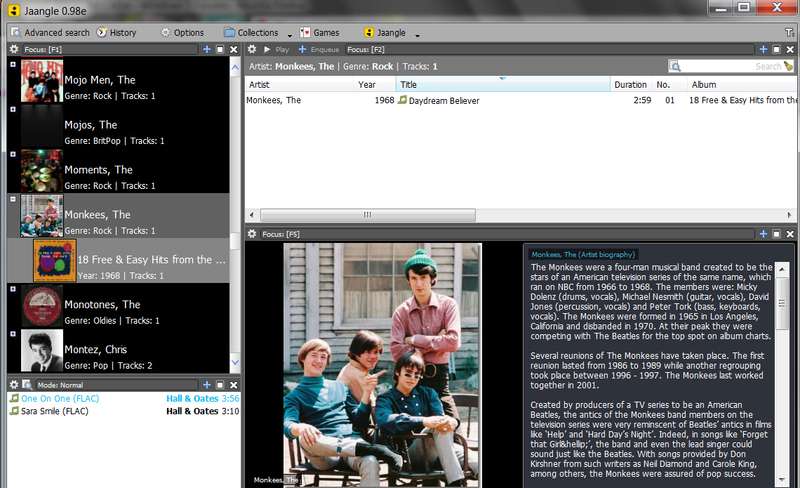800x488 pixels.
Task: Click the Enqueue button in the track pane
Action: click(319, 50)
